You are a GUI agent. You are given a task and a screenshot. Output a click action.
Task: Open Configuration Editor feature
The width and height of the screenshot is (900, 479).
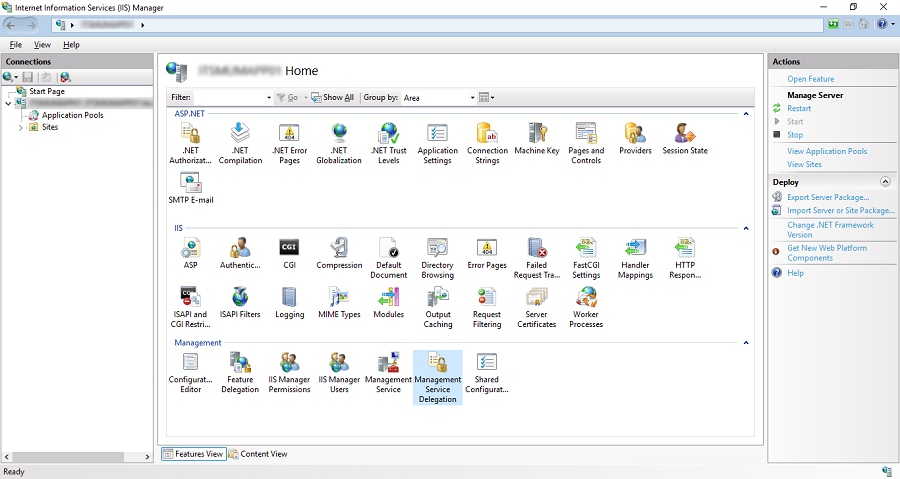coord(191,372)
